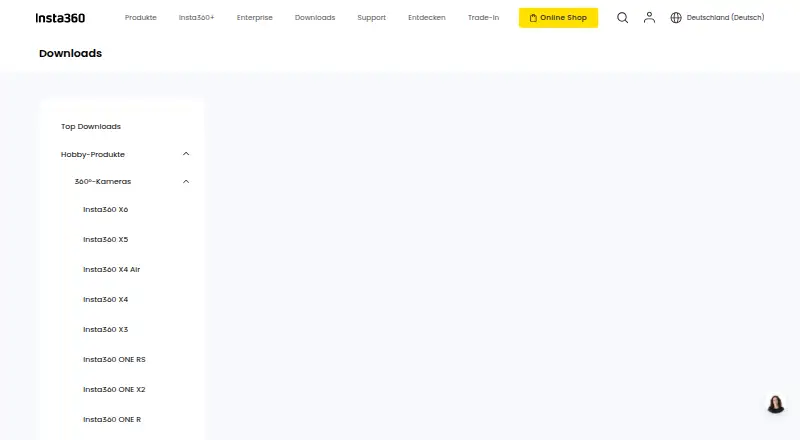Open Insta360 X6 downloads
The height and width of the screenshot is (440, 800).
[106, 209]
